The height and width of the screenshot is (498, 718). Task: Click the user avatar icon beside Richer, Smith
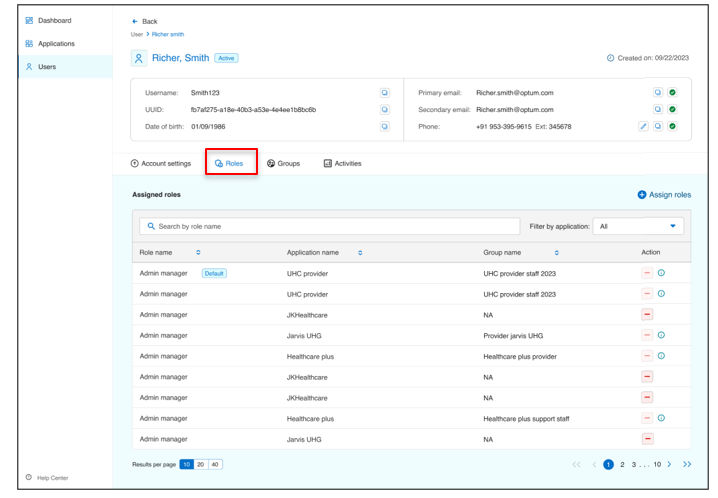coord(139,58)
